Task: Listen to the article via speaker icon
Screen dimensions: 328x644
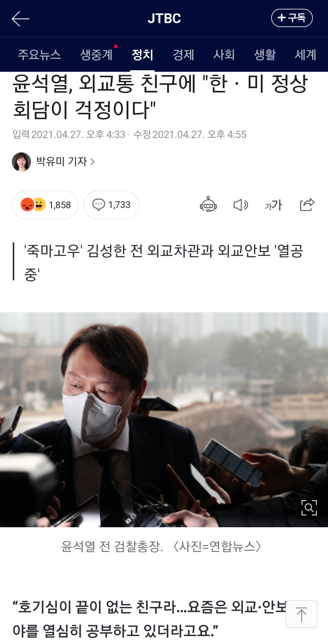Action: click(x=241, y=205)
